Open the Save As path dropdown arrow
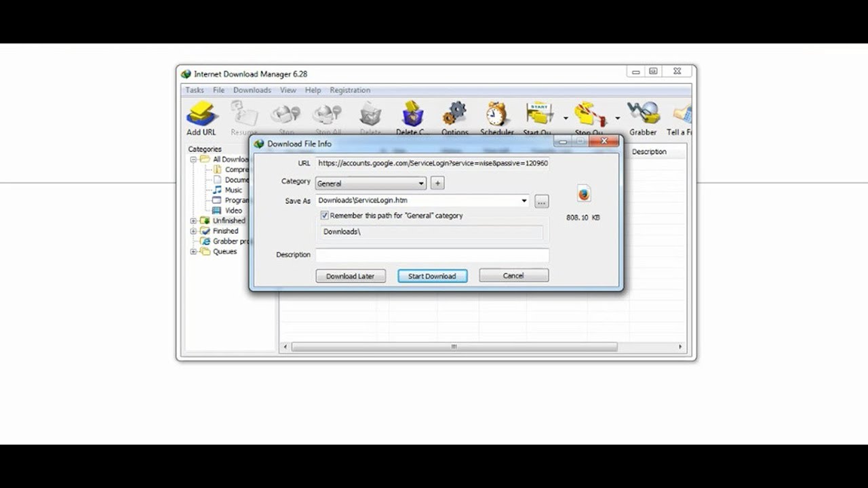The width and height of the screenshot is (868, 488). tap(524, 201)
